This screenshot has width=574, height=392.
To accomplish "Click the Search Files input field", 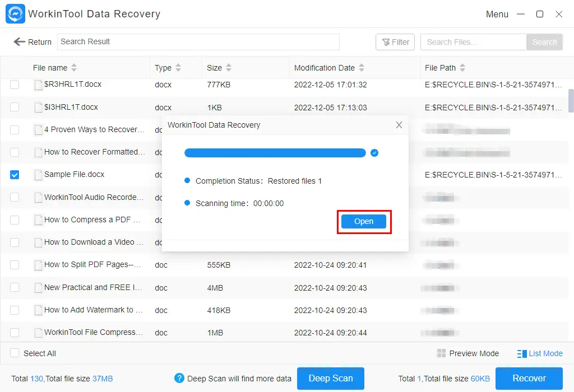I will tap(473, 42).
